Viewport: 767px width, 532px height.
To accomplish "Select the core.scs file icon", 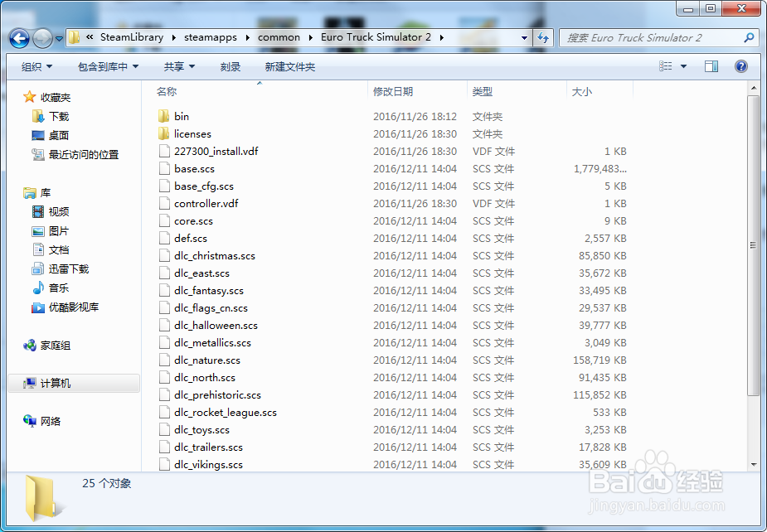I will pyautogui.click(x=164, y=221).
